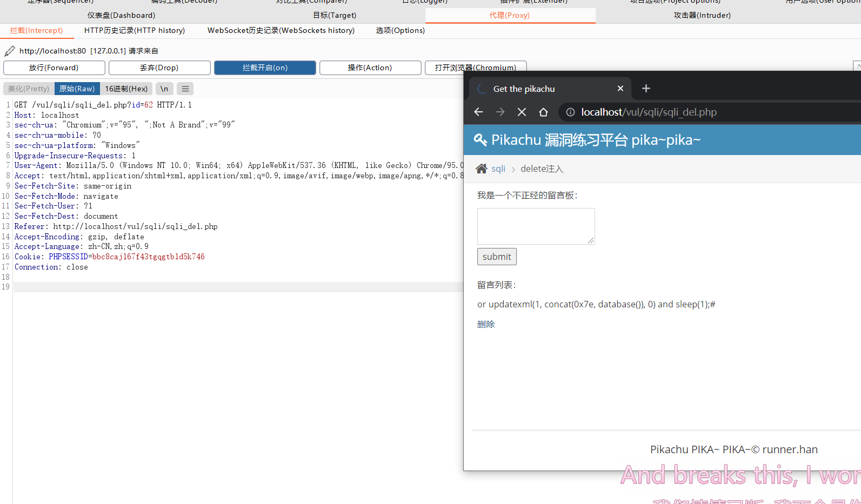Click the Sec-Fetch-Mode: navigate line
The image size is (861, 504).
pyautogui.click(x=66, y=196)
